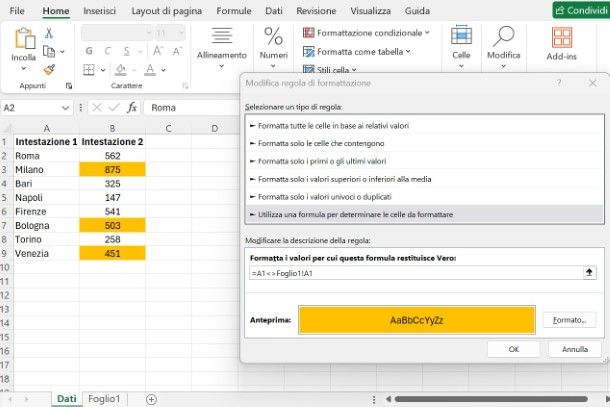Open the Guida tab
Screen dimensions: 610x407
coord(417,11)
